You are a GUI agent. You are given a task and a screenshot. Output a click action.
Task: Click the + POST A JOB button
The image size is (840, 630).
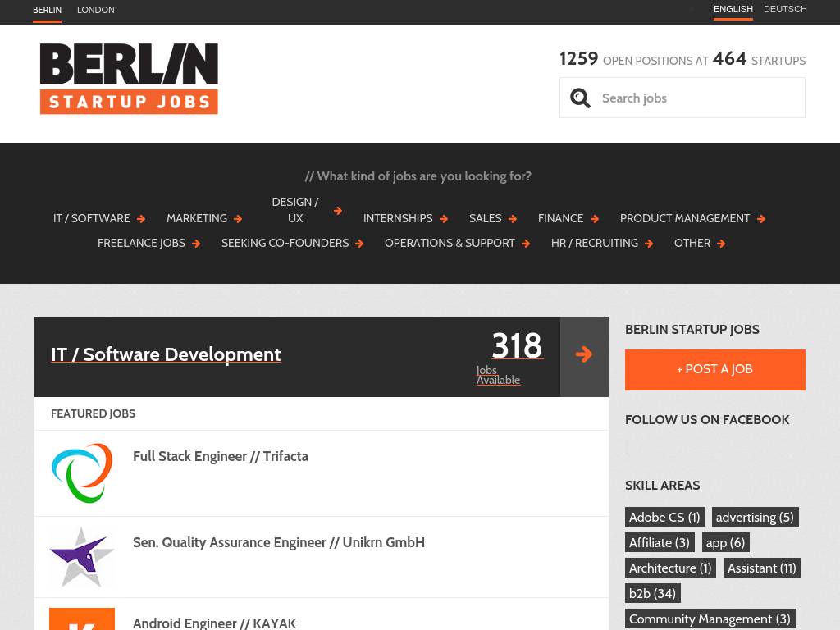(x=715, y=370)
